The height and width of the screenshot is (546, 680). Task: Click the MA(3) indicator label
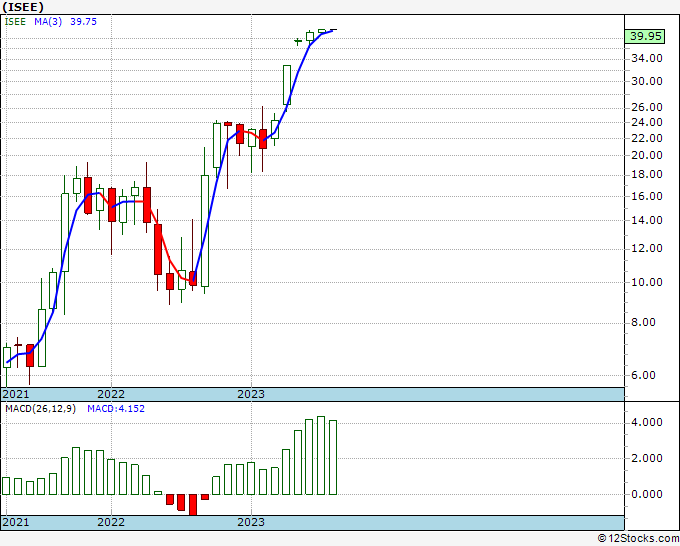[48, 22]
